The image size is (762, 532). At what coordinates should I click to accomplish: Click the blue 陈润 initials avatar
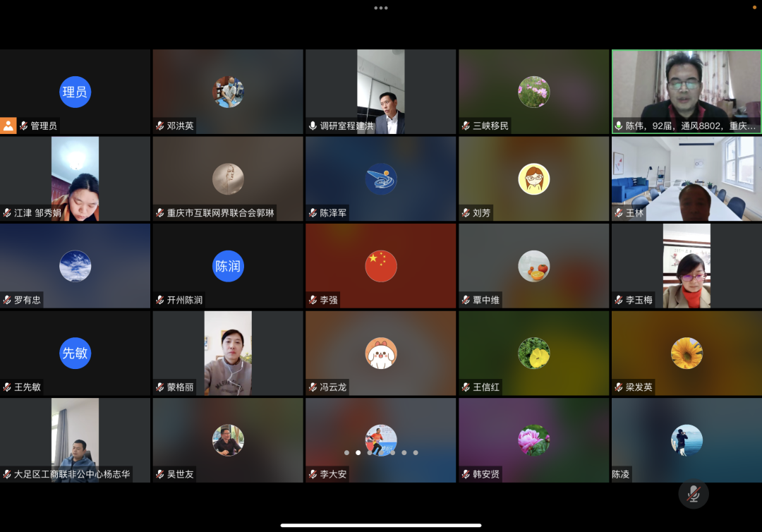228,266
